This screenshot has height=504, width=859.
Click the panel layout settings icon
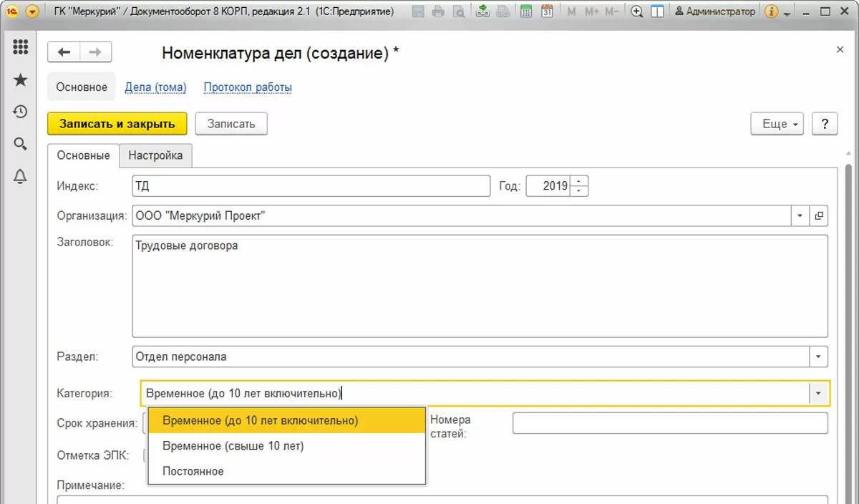point(657,11)
